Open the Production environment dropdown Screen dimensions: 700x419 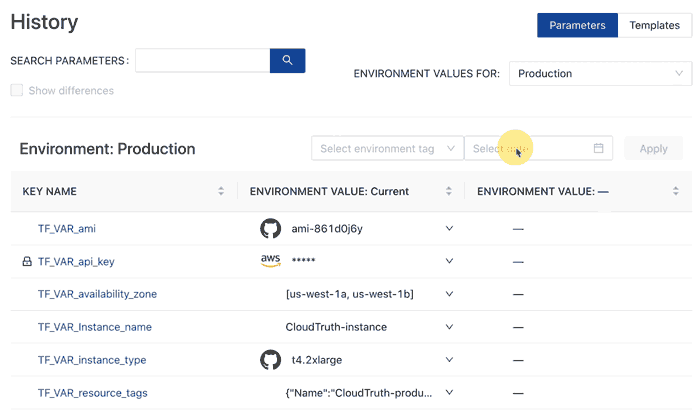(600, 74)
